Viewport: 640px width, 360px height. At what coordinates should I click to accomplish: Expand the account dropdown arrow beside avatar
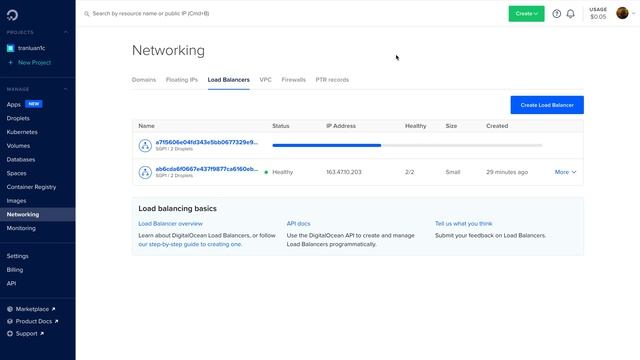633,13
